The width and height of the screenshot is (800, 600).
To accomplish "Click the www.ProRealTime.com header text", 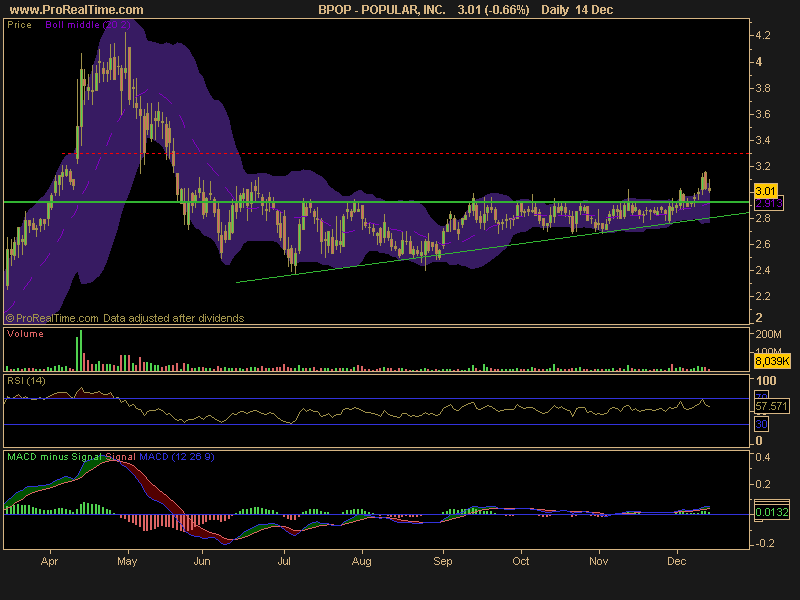I will (x=77, y=10).
